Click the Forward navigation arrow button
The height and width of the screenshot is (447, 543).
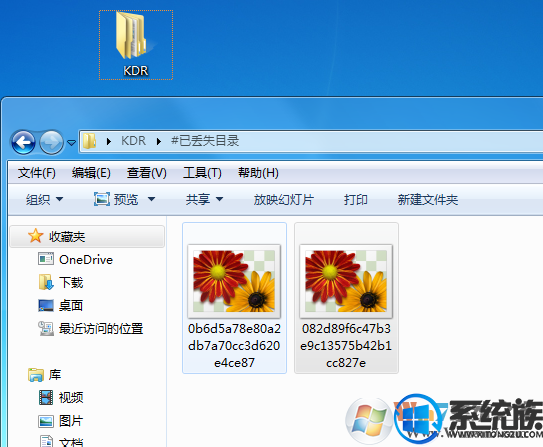(51, 142)
